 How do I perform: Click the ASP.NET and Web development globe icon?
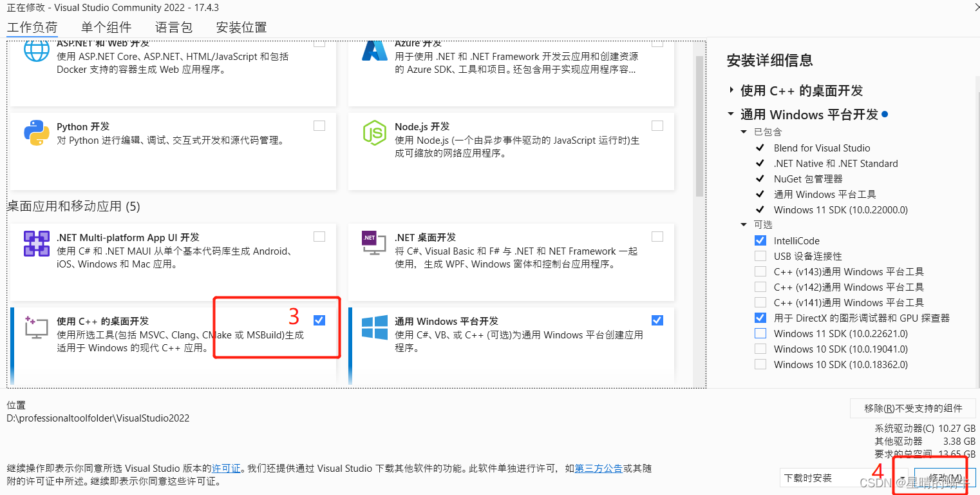coord(37,52)
